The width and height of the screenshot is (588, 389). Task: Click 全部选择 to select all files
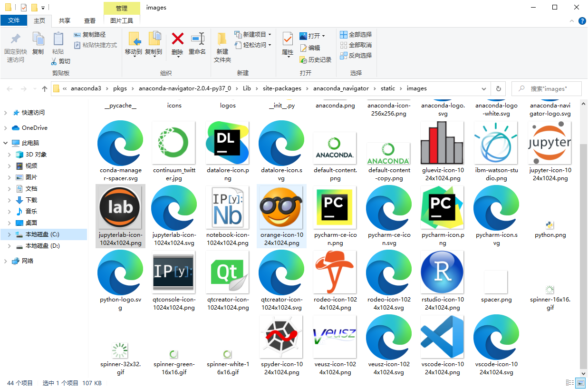tap(356, 35)
